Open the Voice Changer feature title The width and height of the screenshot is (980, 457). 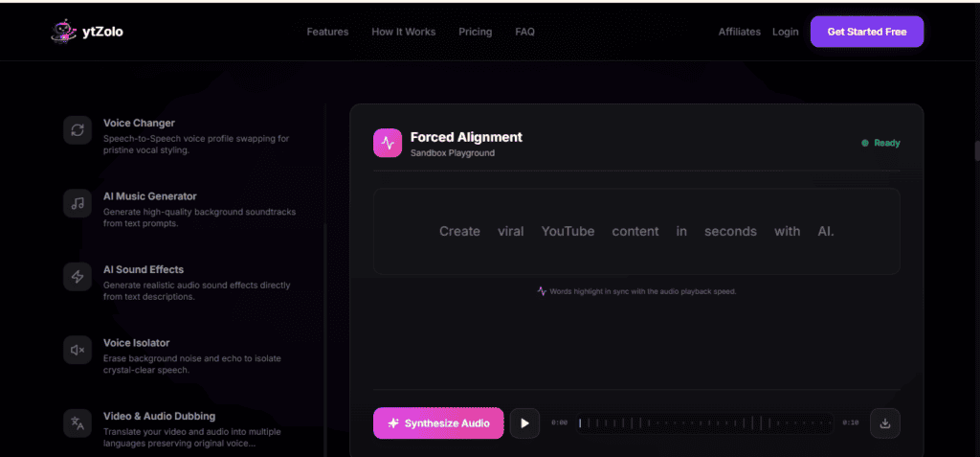[x=139, y=123]
